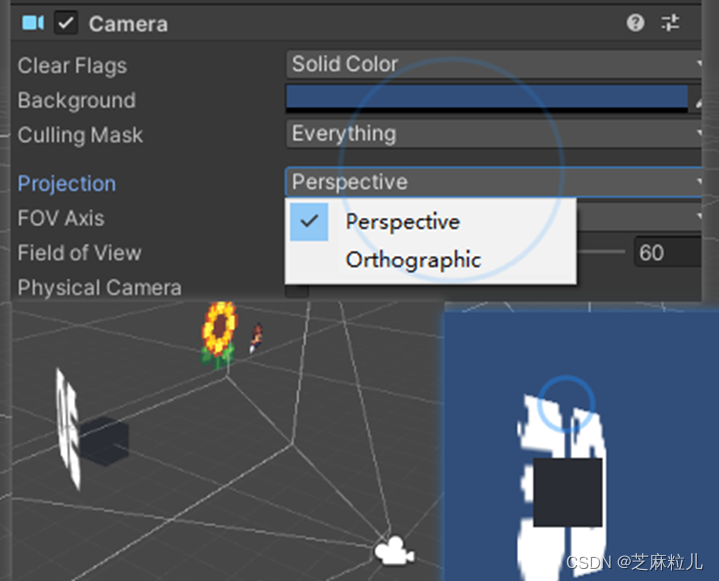Open the Clear Flags dropdown
Viewport: 719px width, 581px height.
(494, 64)
